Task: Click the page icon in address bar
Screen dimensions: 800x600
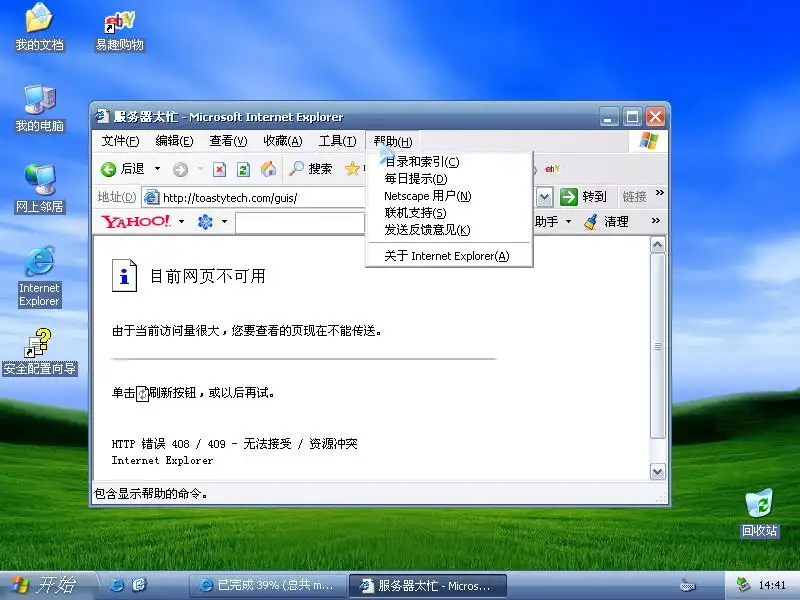Action: click(152, 197)
